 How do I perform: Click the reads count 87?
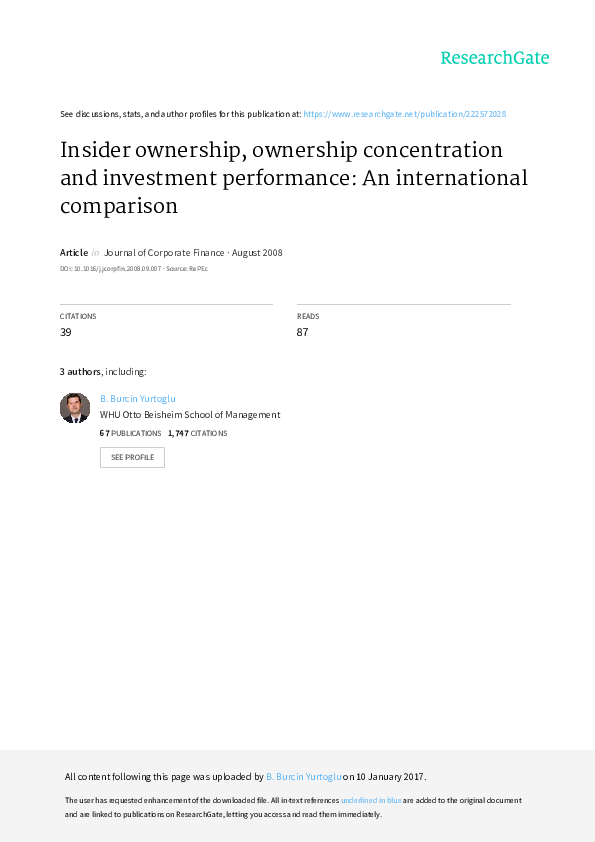(302, 332)
